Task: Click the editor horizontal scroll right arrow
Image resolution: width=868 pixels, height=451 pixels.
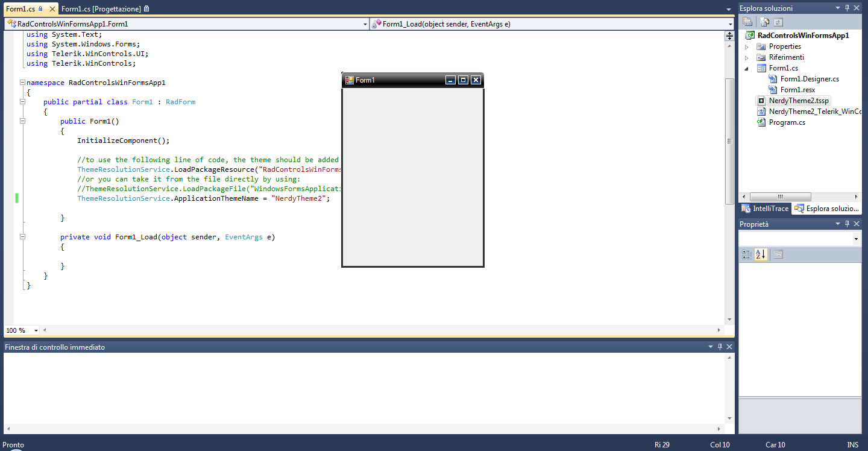Action: point(719,330)
